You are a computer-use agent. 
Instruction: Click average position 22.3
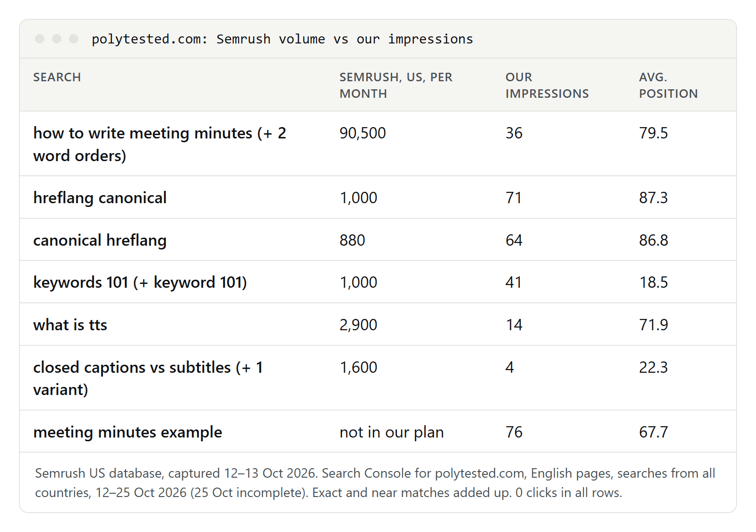point(653,368)
